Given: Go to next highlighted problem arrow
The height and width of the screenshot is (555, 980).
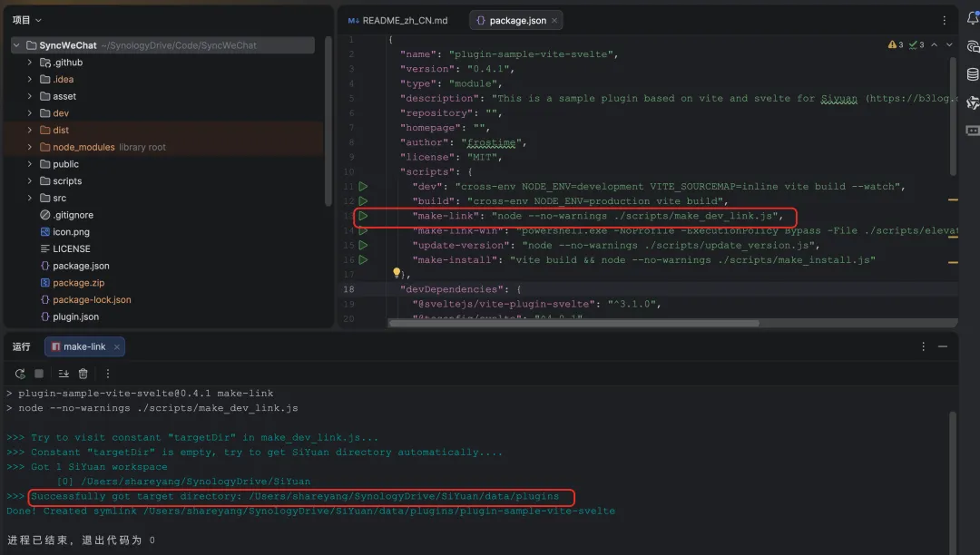Looking at the screenshot, I should click(949, 45).
